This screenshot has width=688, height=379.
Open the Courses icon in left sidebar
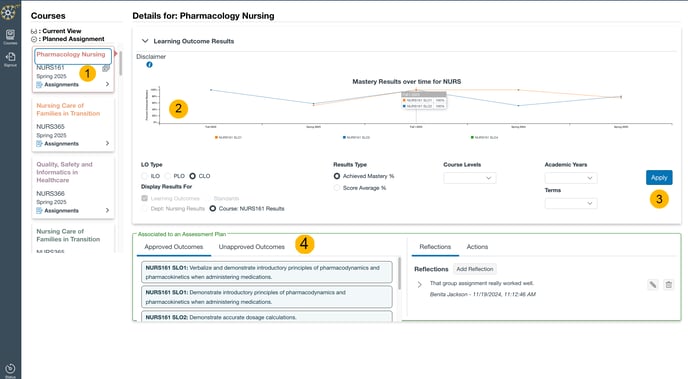click(x=10, y=35)
